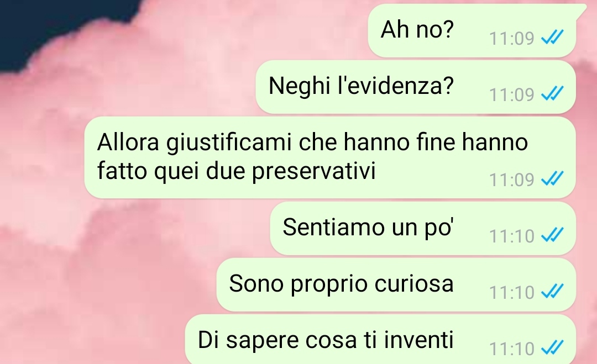This screenshot has height=364, width=597.
Task: Tap the read ticks on the 'Allora giustificami' message
Action: coord(552,178)
